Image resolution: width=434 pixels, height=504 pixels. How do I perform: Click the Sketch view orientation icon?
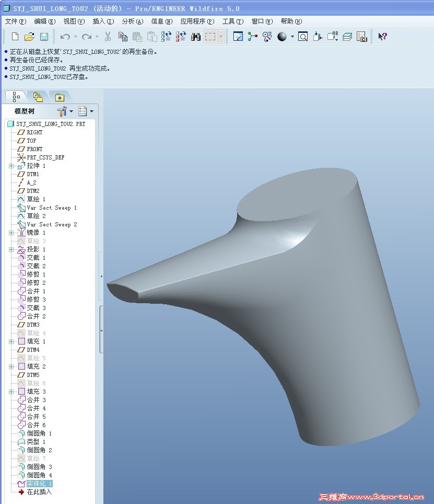[x=238, y=36]
